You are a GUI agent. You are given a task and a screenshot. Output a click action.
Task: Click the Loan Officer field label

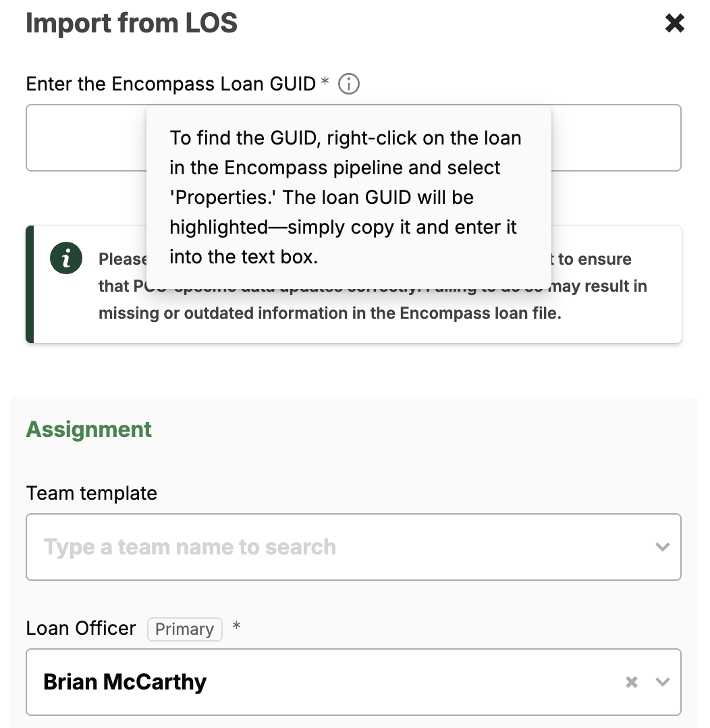coord(81,629)
